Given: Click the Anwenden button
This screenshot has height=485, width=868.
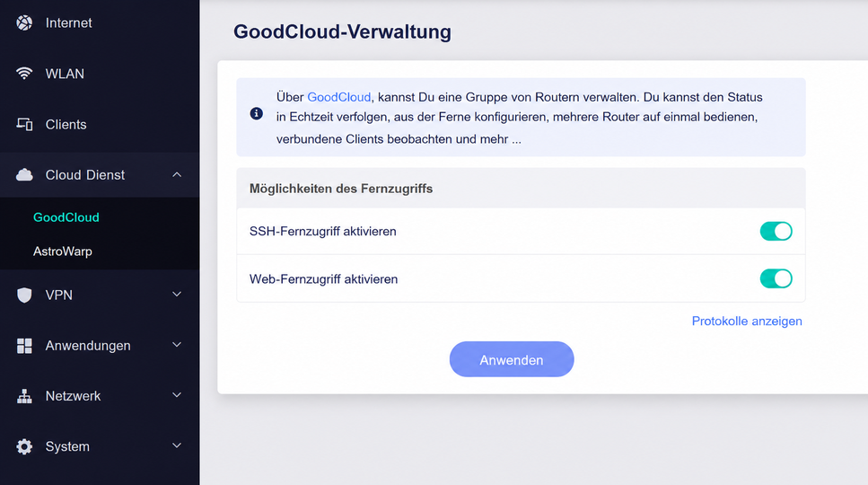Looking at the screenshot, I should [x=512, y=359].
